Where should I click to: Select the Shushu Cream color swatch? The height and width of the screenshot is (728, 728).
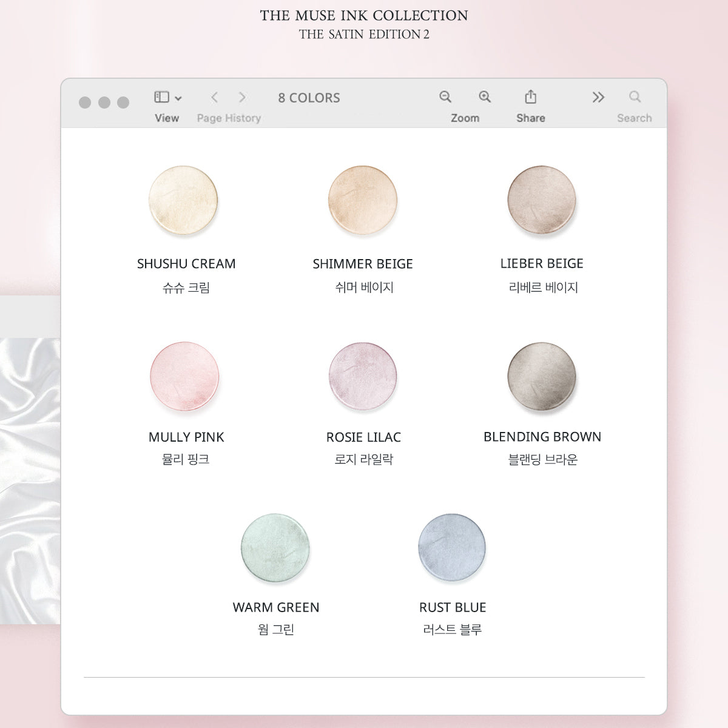point(183,201)
